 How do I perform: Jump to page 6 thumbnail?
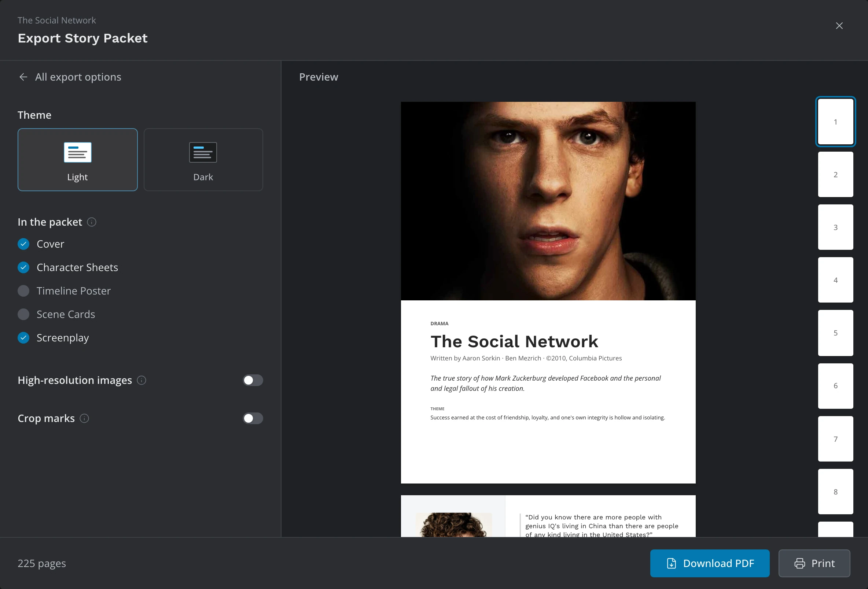click(x=835, y=386)
